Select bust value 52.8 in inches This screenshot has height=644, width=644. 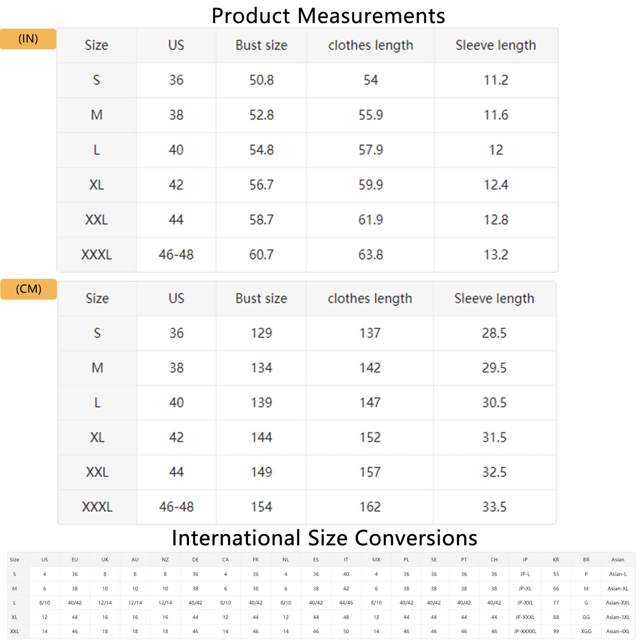click(261, 115)
